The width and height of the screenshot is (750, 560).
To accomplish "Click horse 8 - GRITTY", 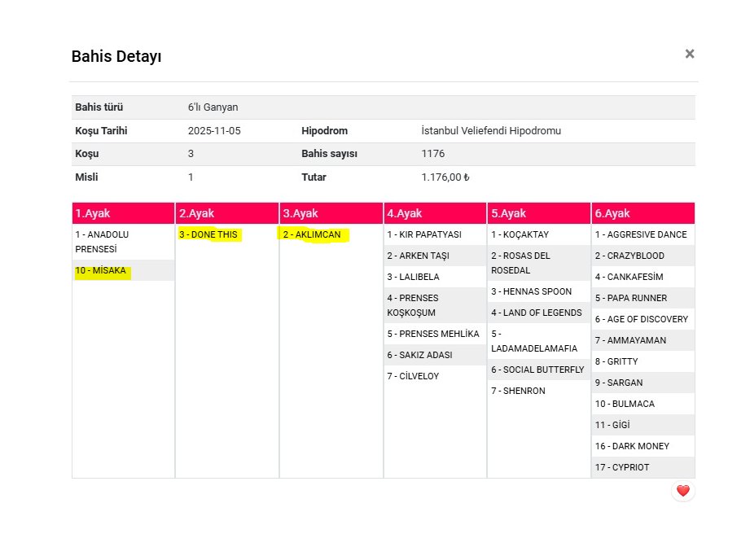I will pyautogui.click(x=643, y=361).
